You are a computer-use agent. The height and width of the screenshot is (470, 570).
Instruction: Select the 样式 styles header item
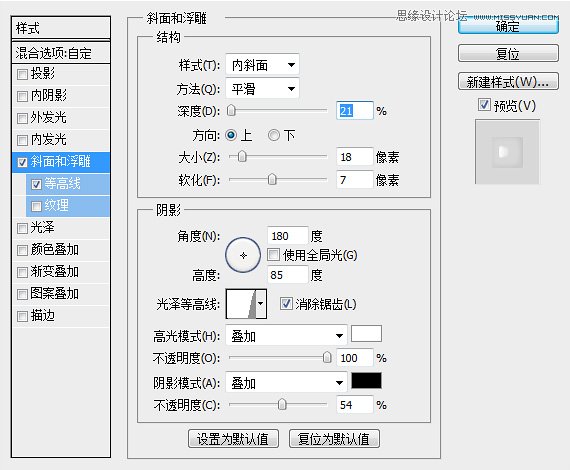[61, 28]
